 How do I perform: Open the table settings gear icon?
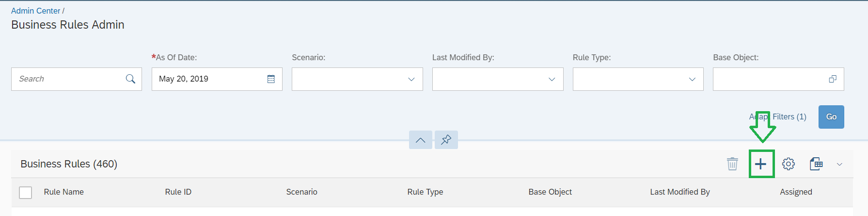[x=789, y=164]
